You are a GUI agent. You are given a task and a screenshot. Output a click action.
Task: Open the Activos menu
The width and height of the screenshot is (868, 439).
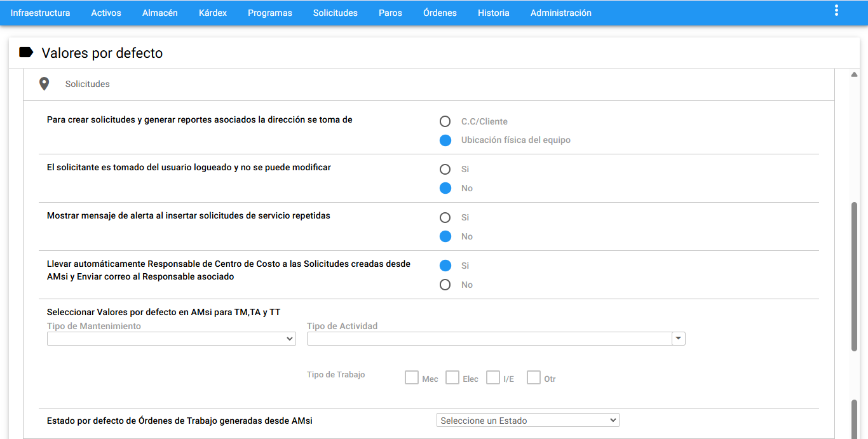tap(106, 13)
